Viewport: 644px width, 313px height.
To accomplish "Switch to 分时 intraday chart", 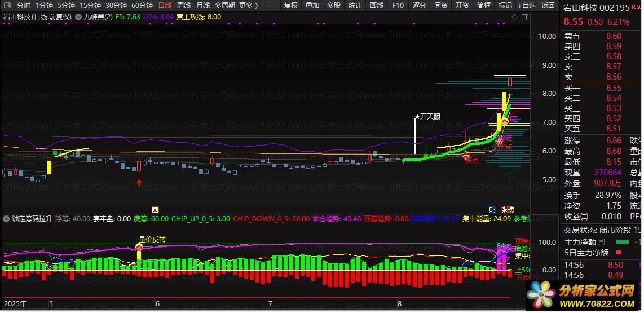I will (x=24, y=5).
